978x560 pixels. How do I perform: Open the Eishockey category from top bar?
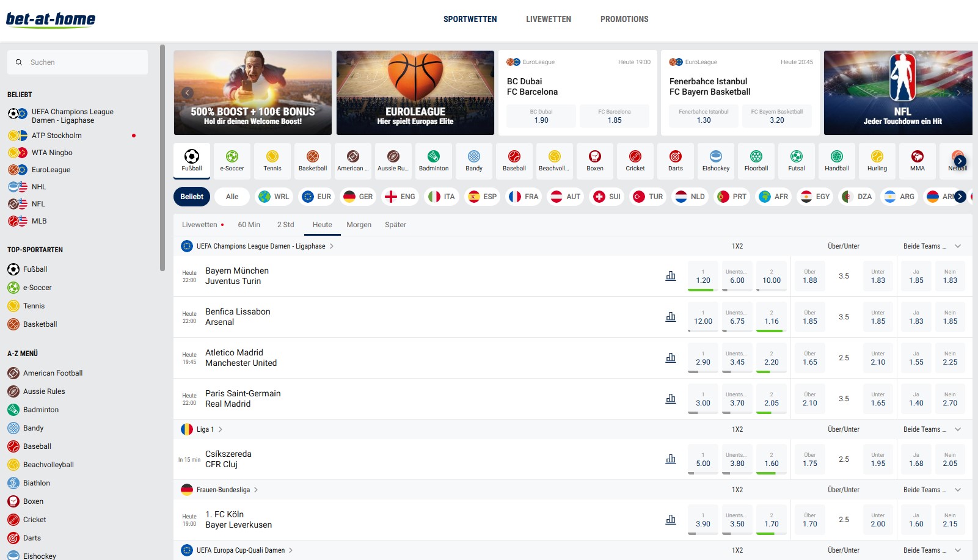715,160
